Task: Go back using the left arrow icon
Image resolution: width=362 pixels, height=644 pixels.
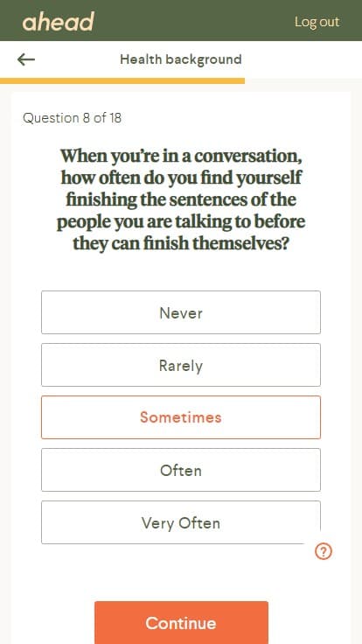Action: tap(26, 59)
